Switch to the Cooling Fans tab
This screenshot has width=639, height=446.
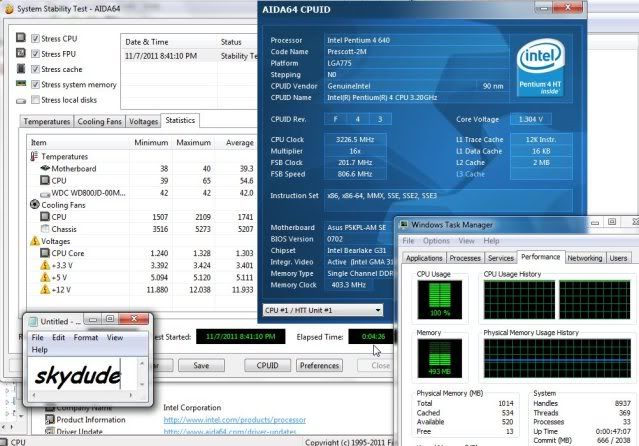tap(99, 121)
